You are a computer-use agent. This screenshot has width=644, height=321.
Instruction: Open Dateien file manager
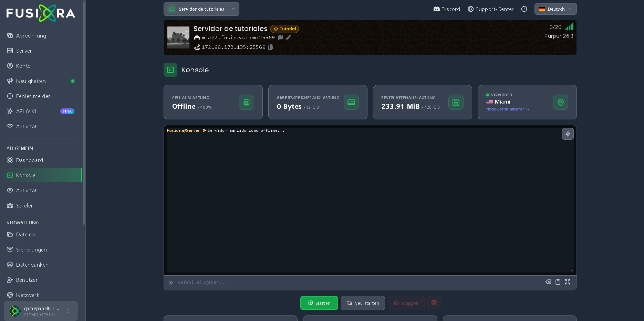(41, 234)
